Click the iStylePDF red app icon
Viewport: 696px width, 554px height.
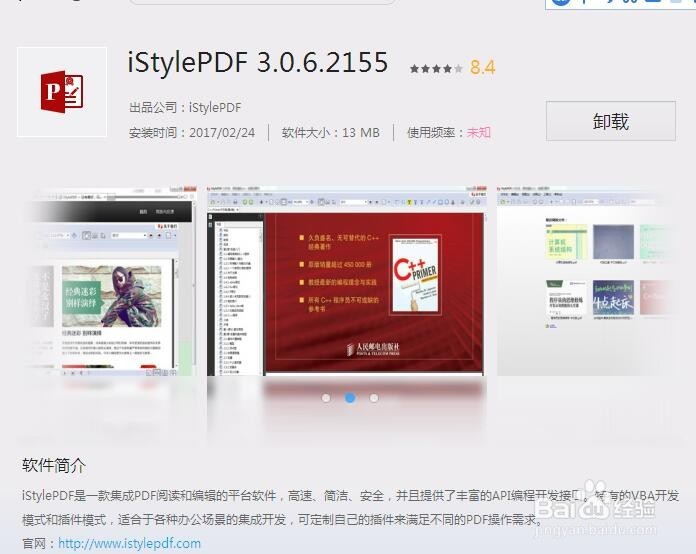(x=62, y=92)
